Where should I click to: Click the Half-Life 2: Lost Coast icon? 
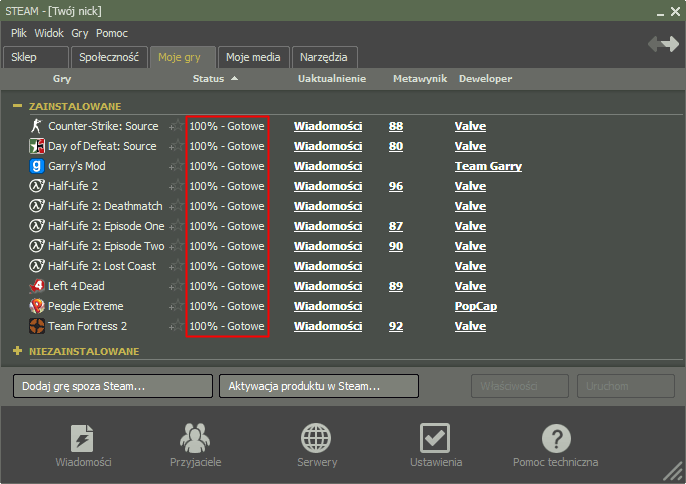(37, 266)
